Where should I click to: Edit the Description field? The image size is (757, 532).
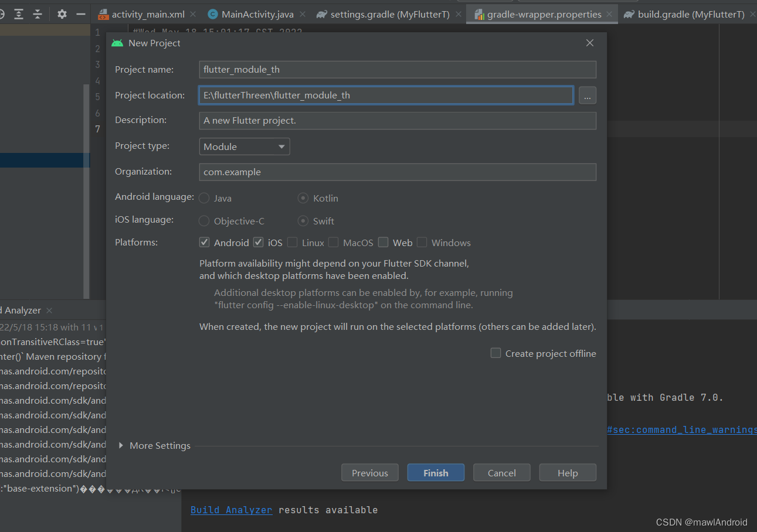click(x=398, y=121)
